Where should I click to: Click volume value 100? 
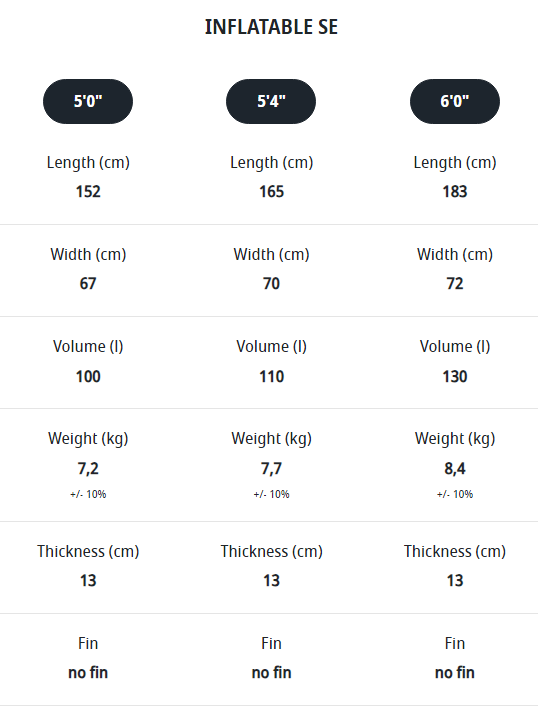pyautogui.click(x=88, y=376)
